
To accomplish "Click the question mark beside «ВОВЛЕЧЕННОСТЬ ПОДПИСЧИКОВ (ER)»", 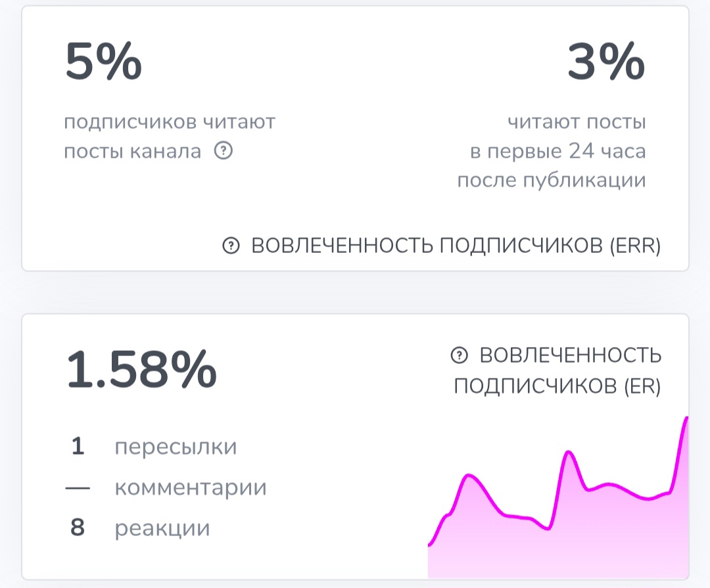I will 460,355.
